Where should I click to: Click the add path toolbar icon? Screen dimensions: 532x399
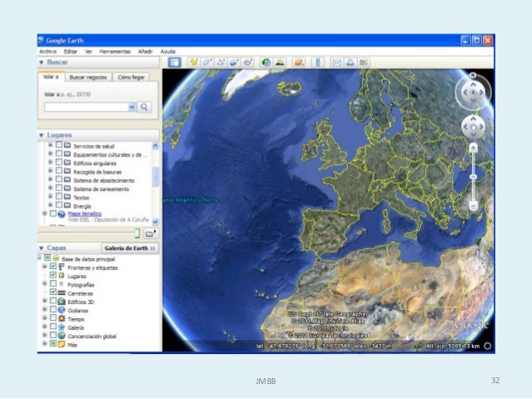pos(220,62)
